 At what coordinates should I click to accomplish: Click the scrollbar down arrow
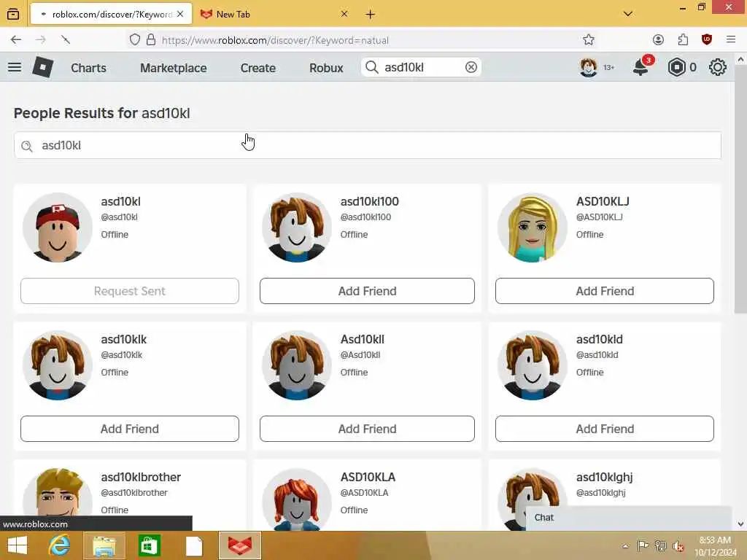740,524
